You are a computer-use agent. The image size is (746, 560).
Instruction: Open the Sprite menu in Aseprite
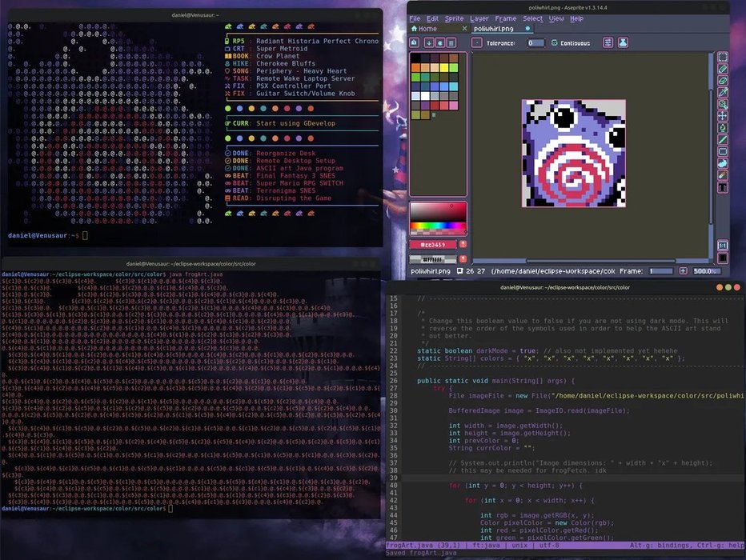(x=454, y=18)
